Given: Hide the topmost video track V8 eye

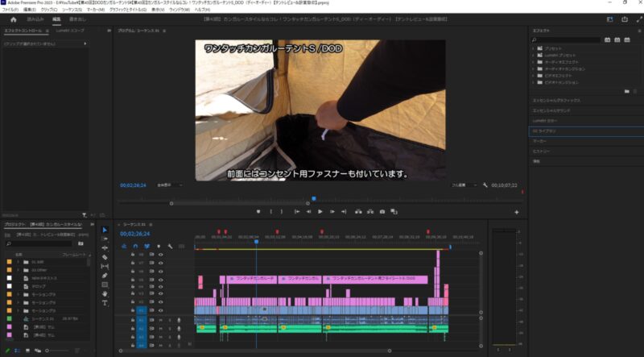Looking at the screenshot, I should click(x=160, y=255).
